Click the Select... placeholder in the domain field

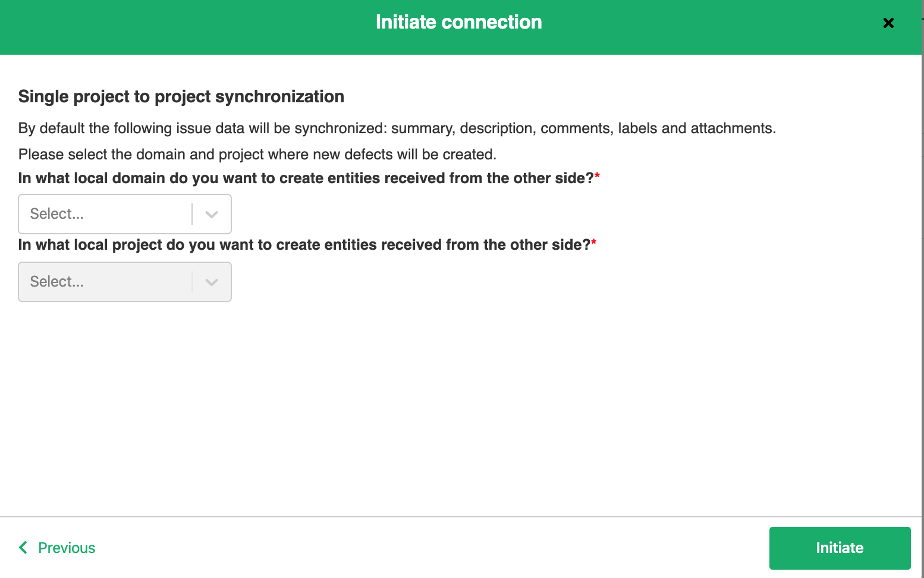[x=57, y=214]
